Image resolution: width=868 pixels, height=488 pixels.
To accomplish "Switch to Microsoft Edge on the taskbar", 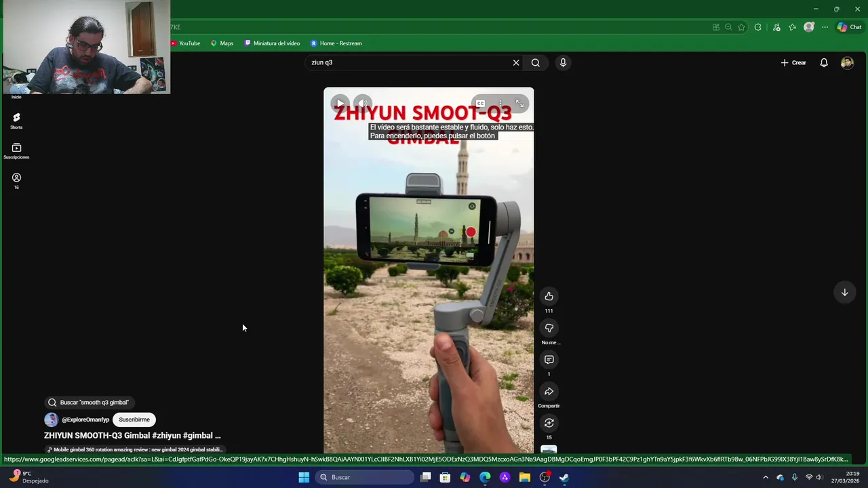I will pos(485,477).
